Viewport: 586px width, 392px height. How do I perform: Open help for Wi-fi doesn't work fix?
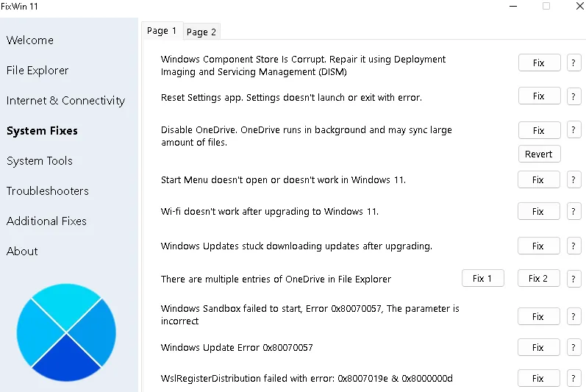(x=574, y=211)
